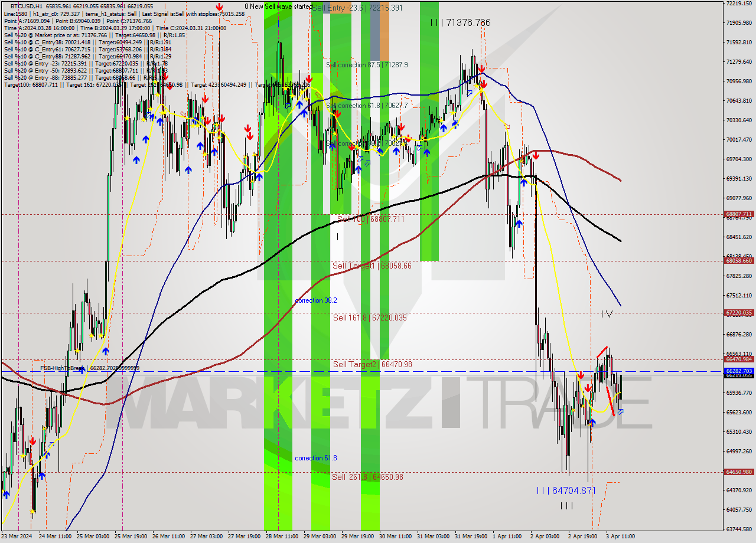Click the 66876.230 price axis label
The width and height of the screenshot is (756, 543).
(x=739, y=335)
